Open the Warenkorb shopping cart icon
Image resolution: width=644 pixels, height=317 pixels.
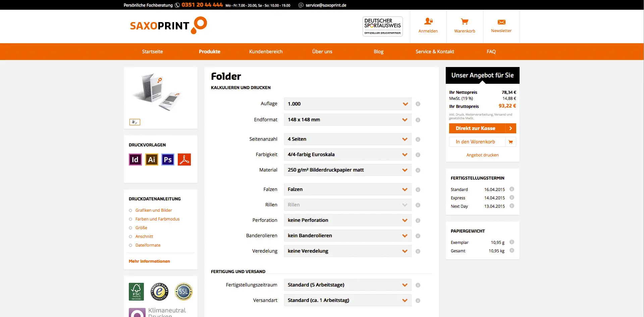[x=465, y=21]
